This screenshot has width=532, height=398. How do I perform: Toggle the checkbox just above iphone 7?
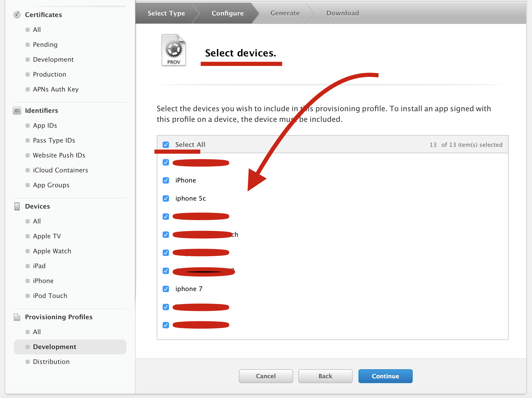[166, 271]
